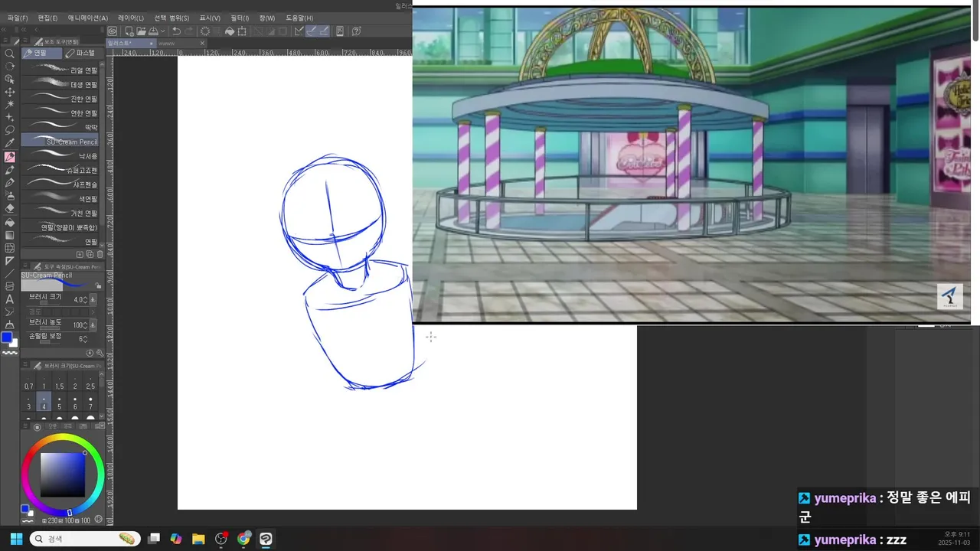Open sub tool detail wrench icon

100,353
